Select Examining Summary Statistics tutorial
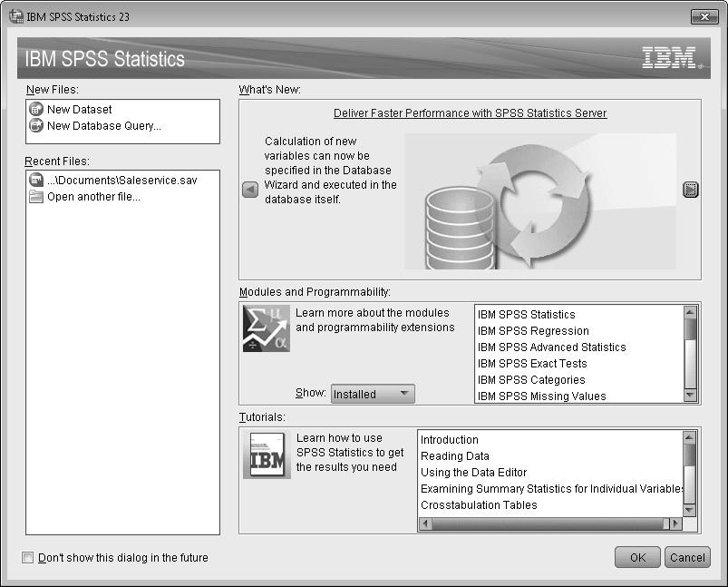 coord(551,488)
